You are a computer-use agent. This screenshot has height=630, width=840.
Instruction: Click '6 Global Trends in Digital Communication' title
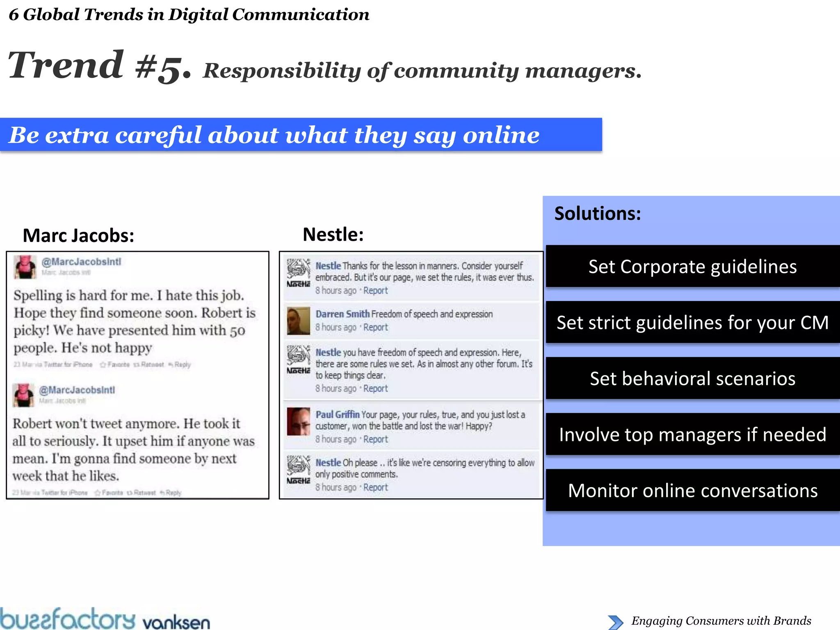pos(189,15)
